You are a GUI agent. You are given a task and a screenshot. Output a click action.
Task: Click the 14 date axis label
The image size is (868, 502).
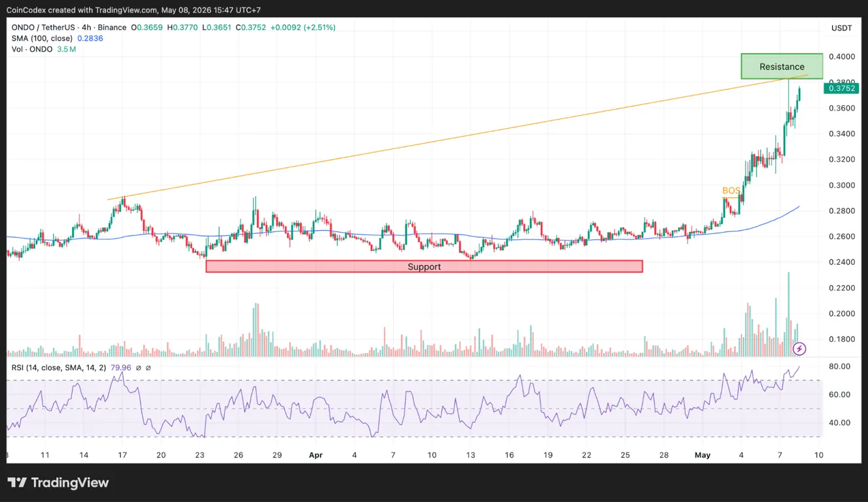tap(84, 455)
